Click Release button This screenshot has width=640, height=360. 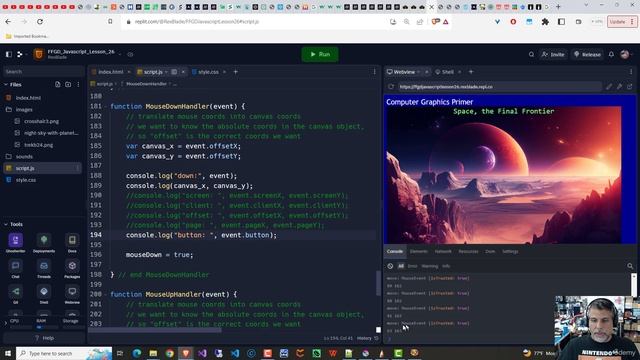click(x=587, y=54)
